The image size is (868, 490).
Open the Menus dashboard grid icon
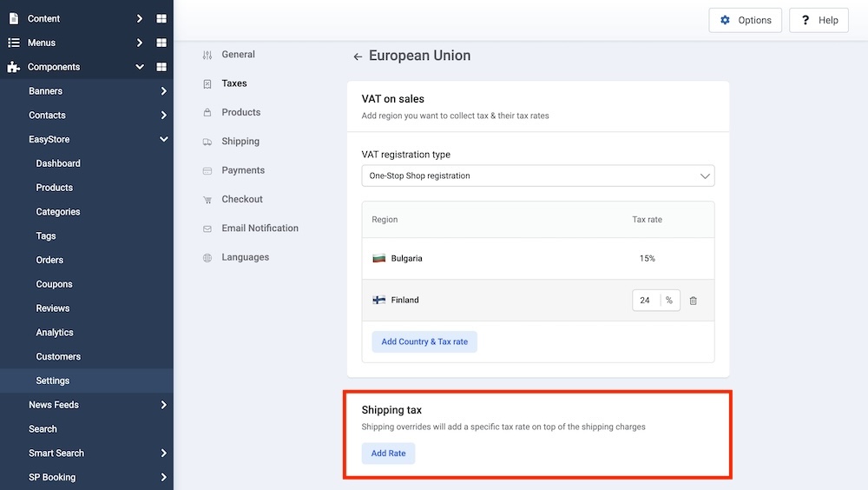(x=161, y=43)
